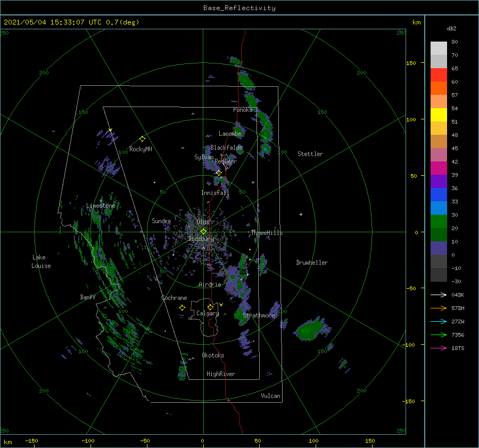Click the Limestone label

(101, 206)
